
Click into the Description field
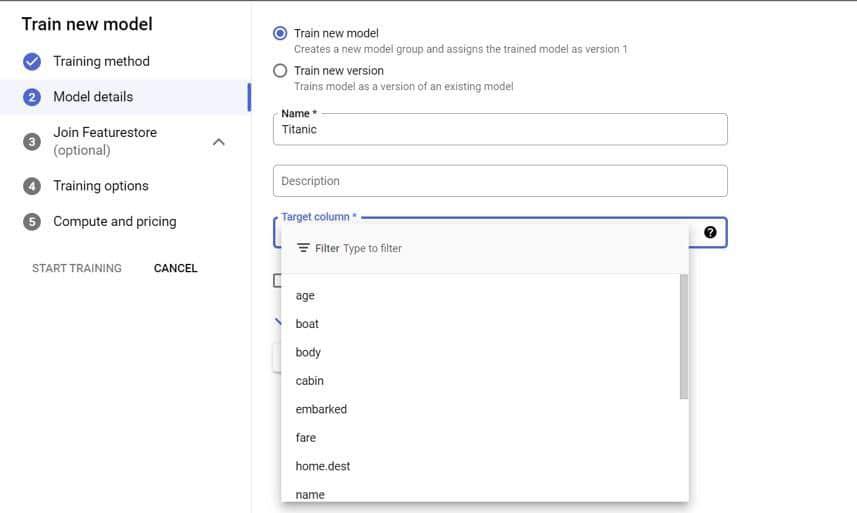[500, 181]
